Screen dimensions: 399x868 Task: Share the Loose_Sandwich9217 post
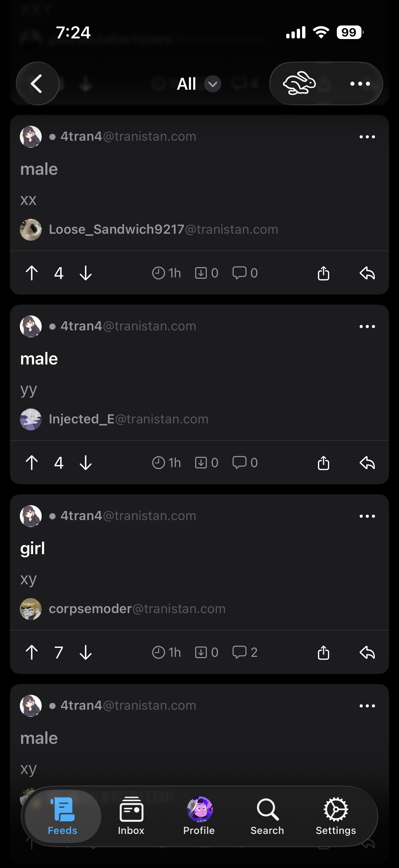[323, 273]
